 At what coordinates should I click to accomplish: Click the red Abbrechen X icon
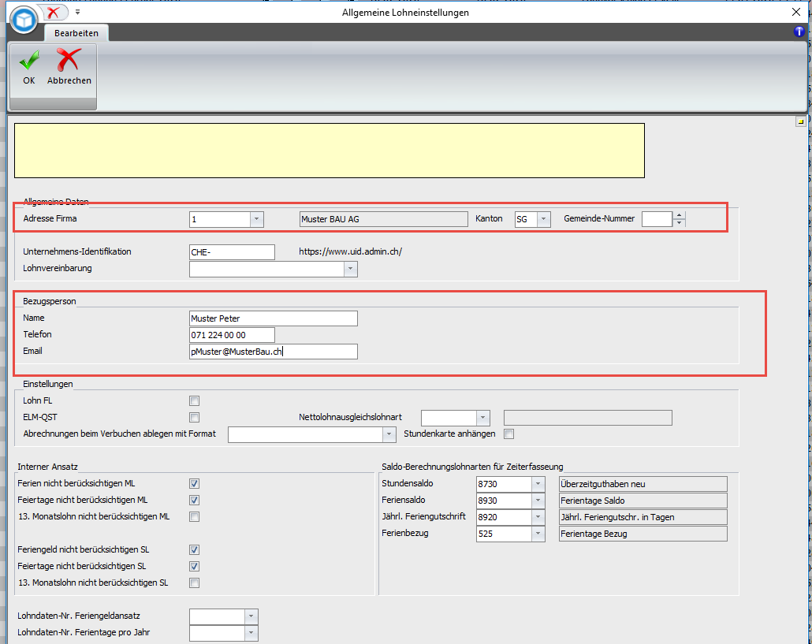tap(69, 61)
